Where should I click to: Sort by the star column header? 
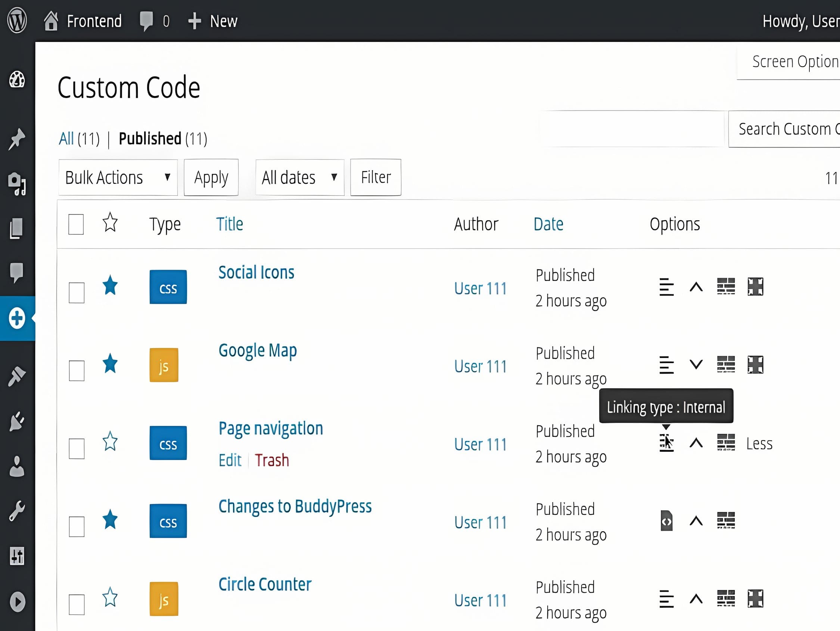coord(110,222)
